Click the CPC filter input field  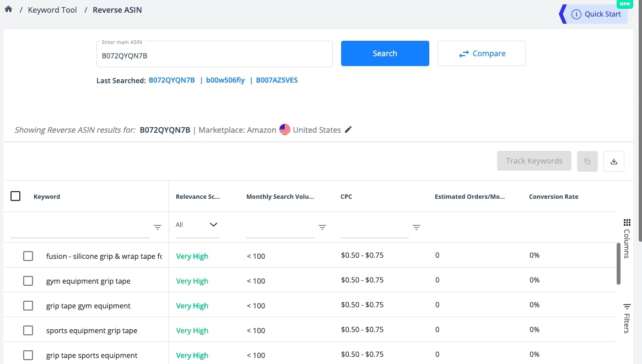click(x=374, y=227)
